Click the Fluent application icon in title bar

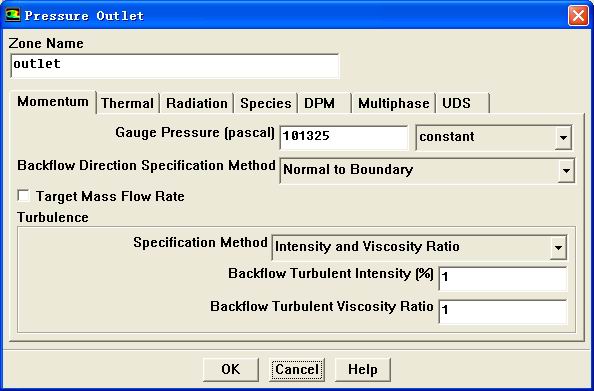coord(13,15)
